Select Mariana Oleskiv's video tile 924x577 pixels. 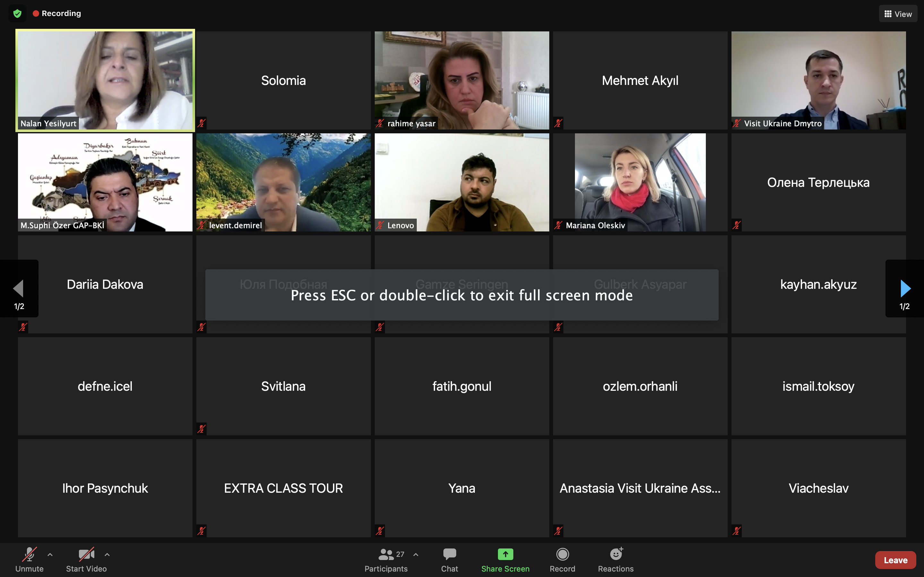[x=640, y=182]
